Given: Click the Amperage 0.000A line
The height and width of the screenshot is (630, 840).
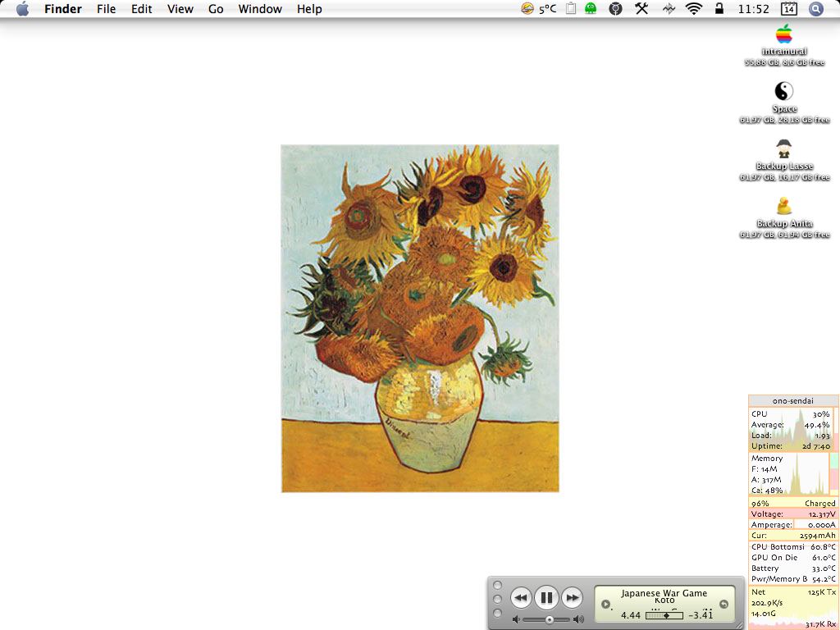Looking at the screenshot, I should click(x=793, y=525).
